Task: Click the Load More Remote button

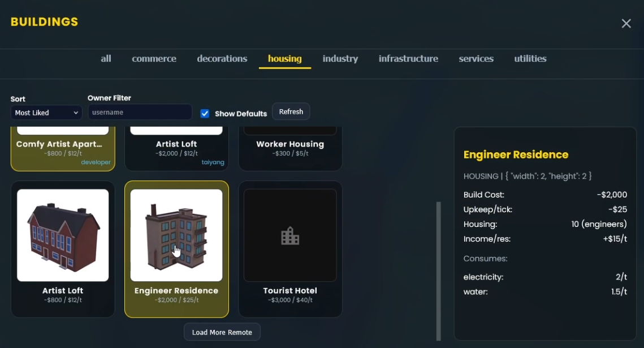Action: pos(222,332)
